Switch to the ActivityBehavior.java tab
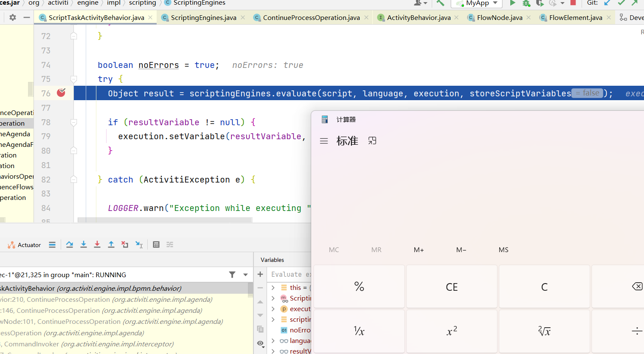 [x=419, y=17]
